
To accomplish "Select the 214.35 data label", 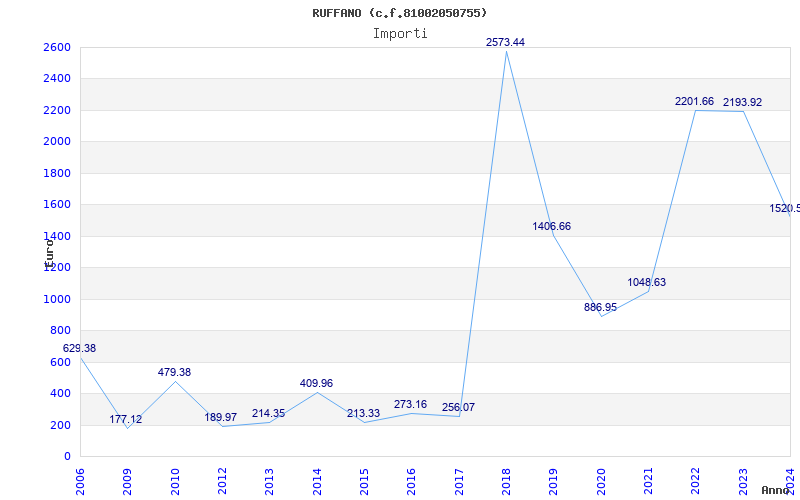I will [268, 413].
